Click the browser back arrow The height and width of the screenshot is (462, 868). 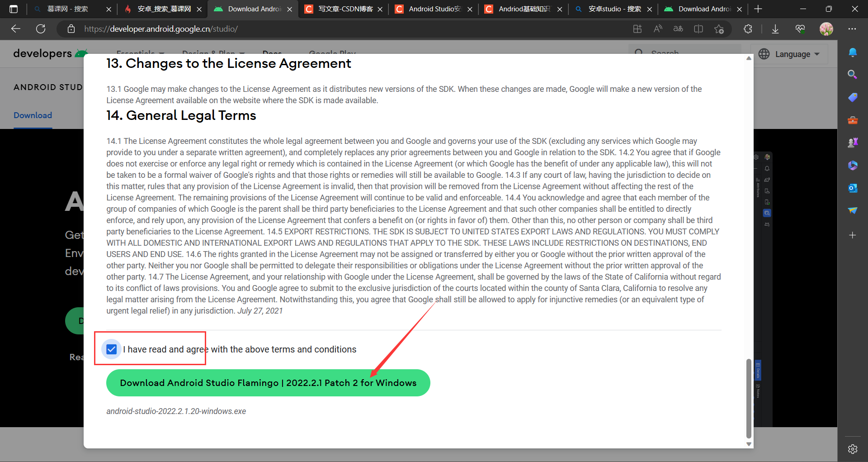[x=16, y=29]
